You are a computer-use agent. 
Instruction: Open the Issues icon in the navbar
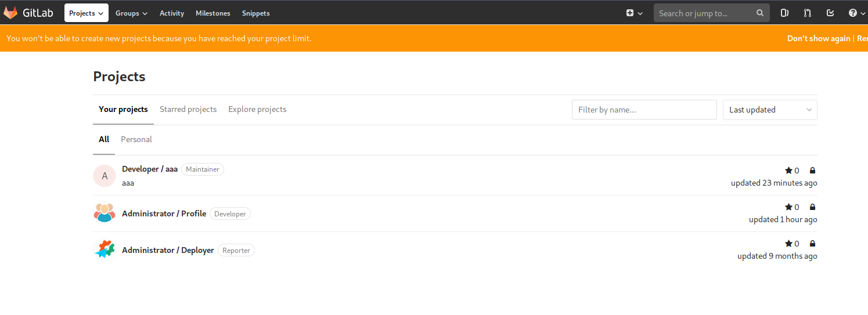tap(784, 13)
